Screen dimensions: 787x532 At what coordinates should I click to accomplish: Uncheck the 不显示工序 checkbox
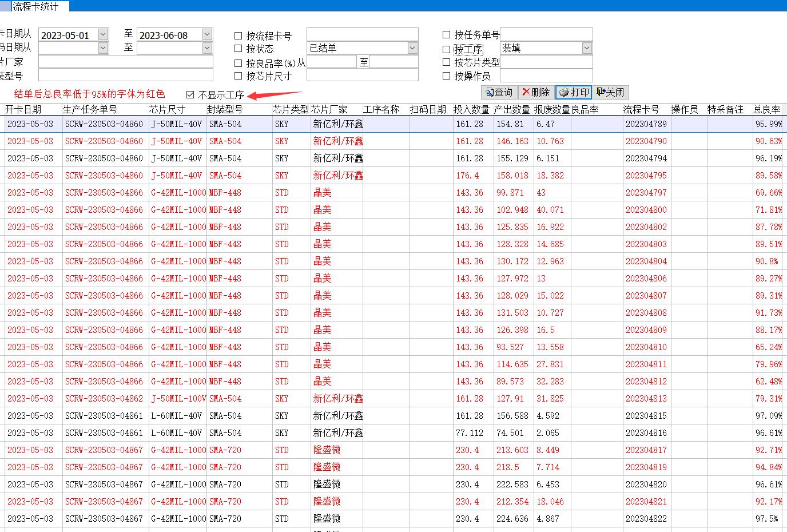pyautogui.click(x=190, y=94)
